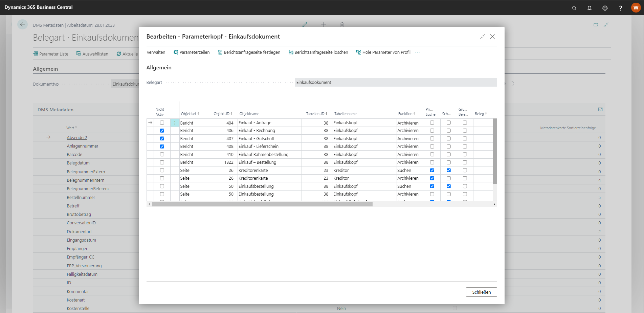Open Parameterzeilen action
Image resolution: width=644 pixels, height=313 pixels.
click(192, 52)
